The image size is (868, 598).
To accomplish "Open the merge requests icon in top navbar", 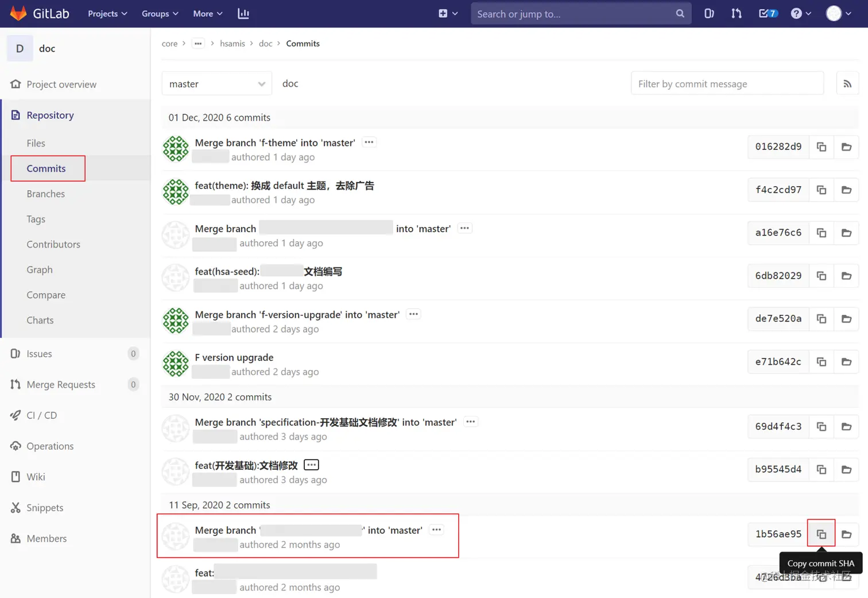I will [736, 14].
